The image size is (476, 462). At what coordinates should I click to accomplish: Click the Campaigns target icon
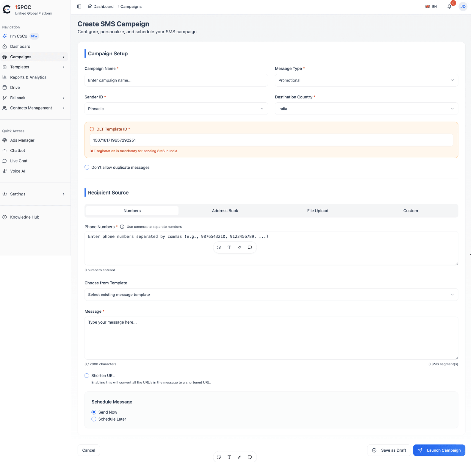click(x=4, y=57)
